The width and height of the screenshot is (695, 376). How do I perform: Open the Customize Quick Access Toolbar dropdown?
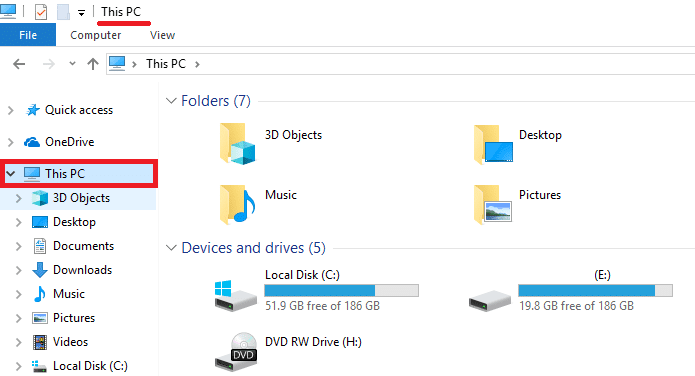tap(82, 13)
